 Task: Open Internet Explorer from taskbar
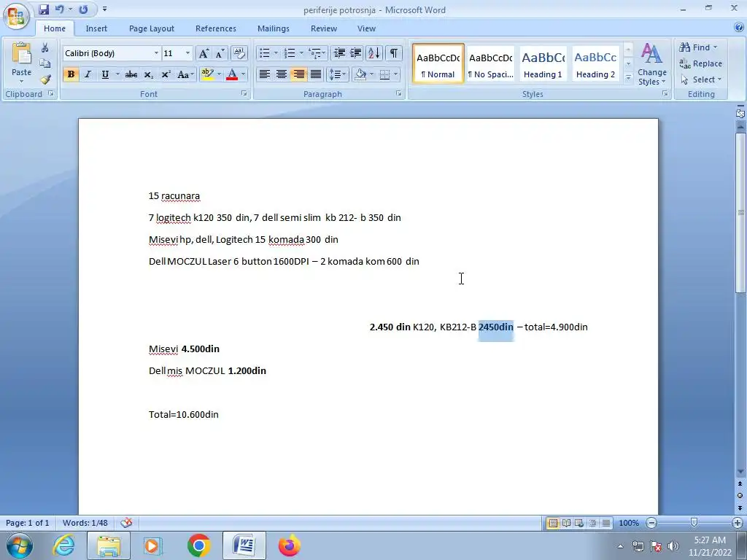click(63, 545)
